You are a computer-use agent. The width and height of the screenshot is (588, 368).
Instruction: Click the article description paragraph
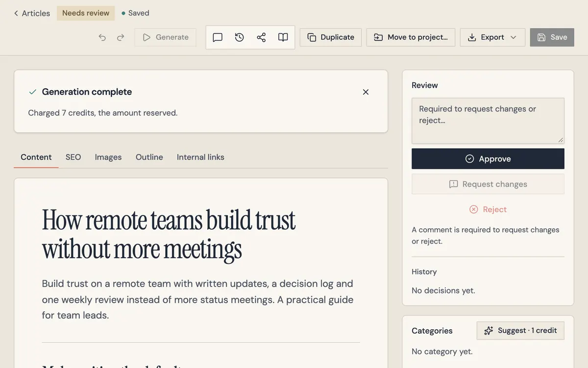[x=198, y=299]
